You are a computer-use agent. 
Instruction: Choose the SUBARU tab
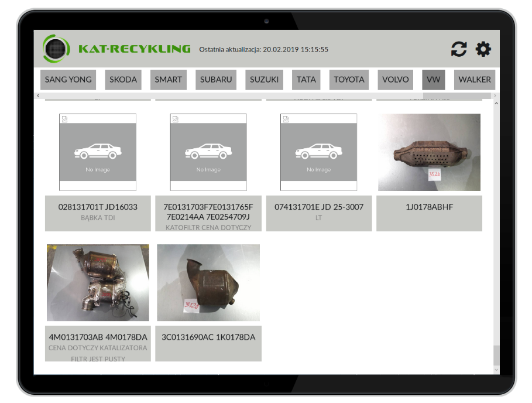[216, 80]
